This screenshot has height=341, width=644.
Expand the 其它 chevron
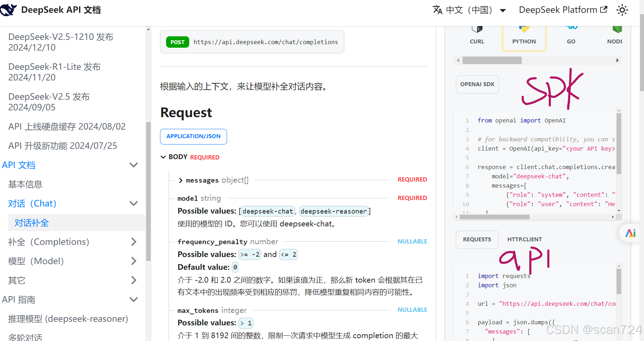134,280
